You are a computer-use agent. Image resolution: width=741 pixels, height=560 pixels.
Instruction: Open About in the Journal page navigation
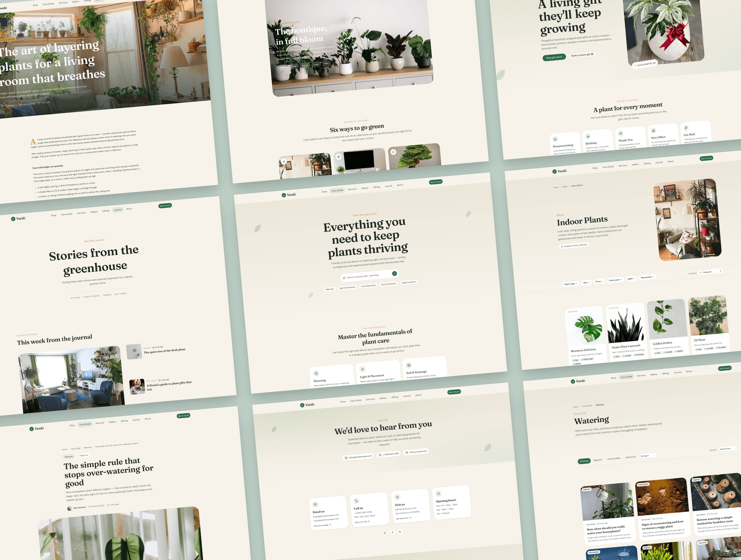129,209
